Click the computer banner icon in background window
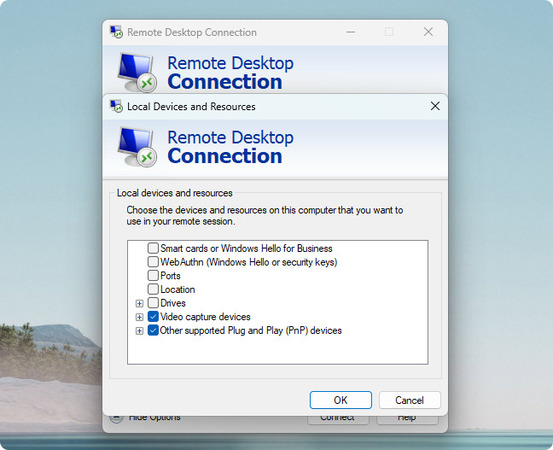553x450 pixels. tap(137, 72)
